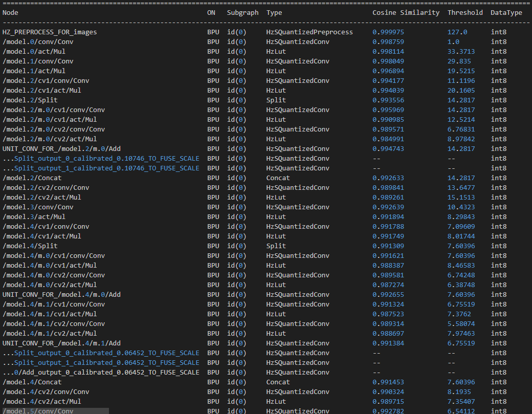Select the /model.4/Split node name
The width and height of the screenshot is (532, 414).
(30, 246)
